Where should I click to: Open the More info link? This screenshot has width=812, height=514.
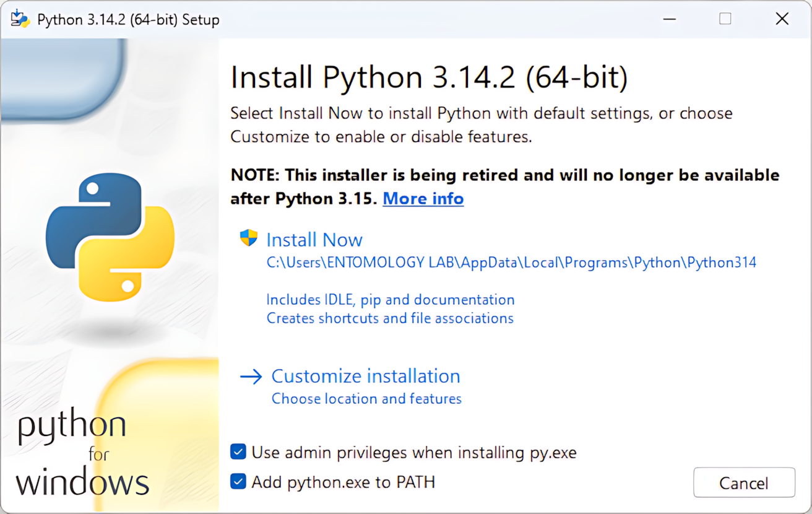[x=423, y=199]
